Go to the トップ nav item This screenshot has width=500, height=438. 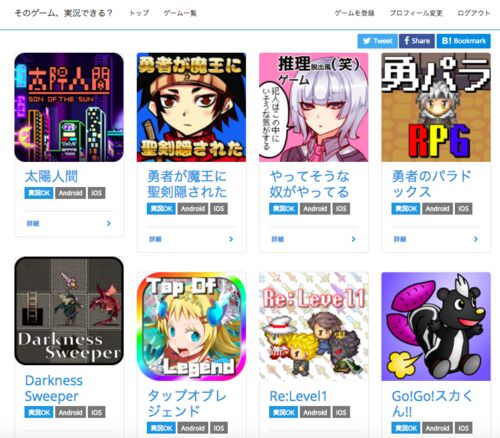tap(139, 13)
